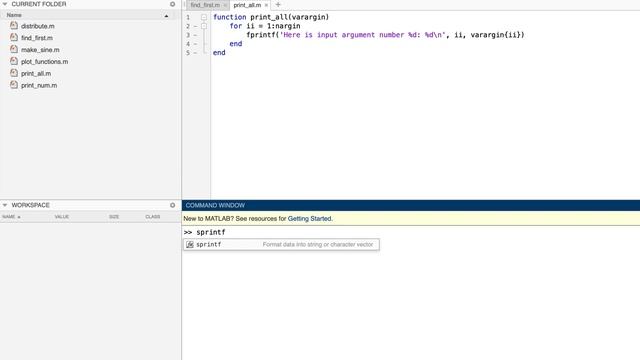Open Workspace panel actions menu

173,205
